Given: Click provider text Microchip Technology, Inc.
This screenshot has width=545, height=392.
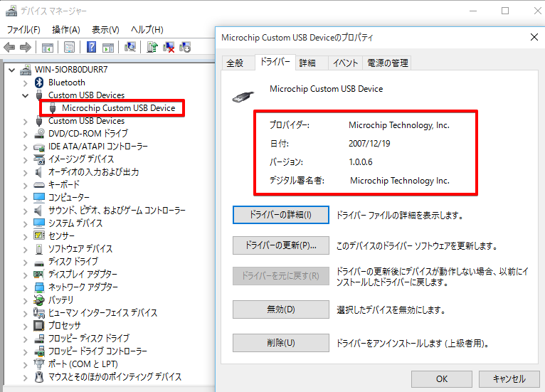Looking at the screenshot, I should pos(399,125).
